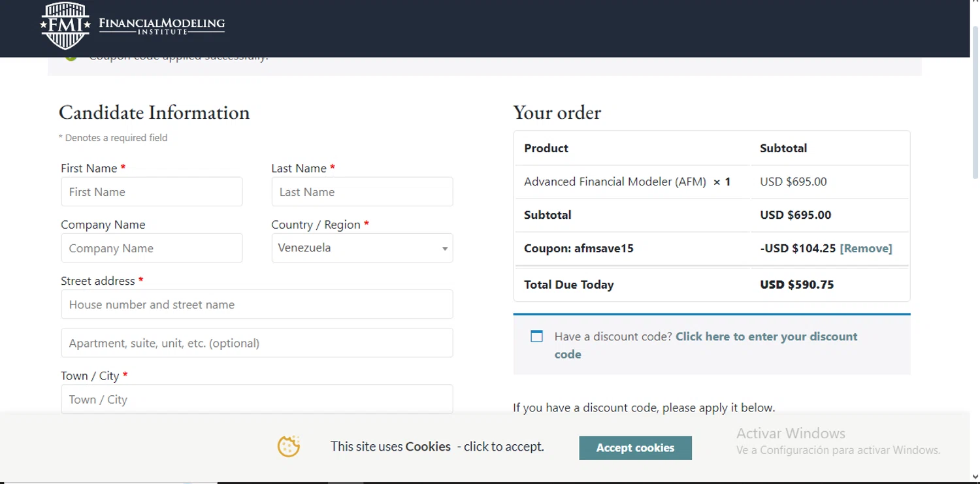Click the Company Name input field
The height and width of the screenshot is (484, 980).
point(152,248)
